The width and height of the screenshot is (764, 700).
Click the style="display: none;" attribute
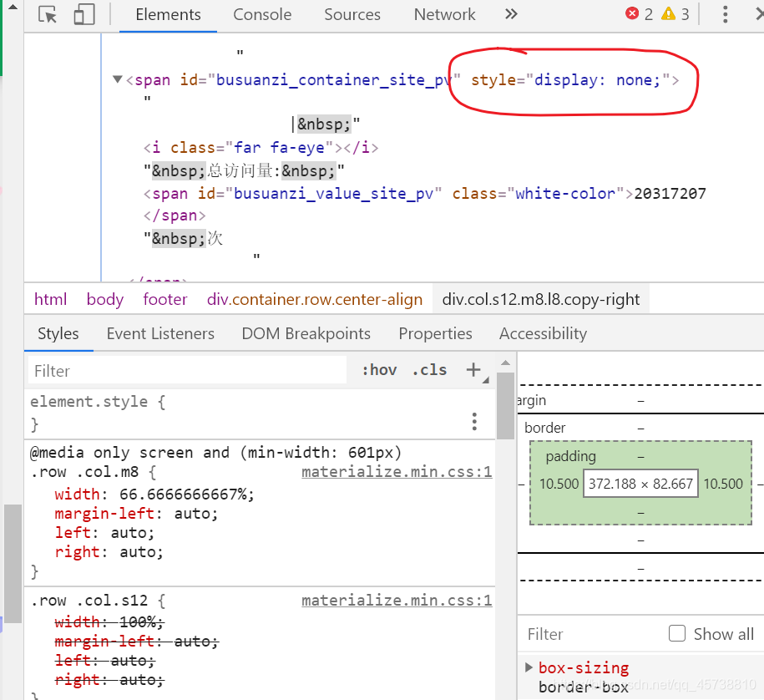click(x=570, y=79)
